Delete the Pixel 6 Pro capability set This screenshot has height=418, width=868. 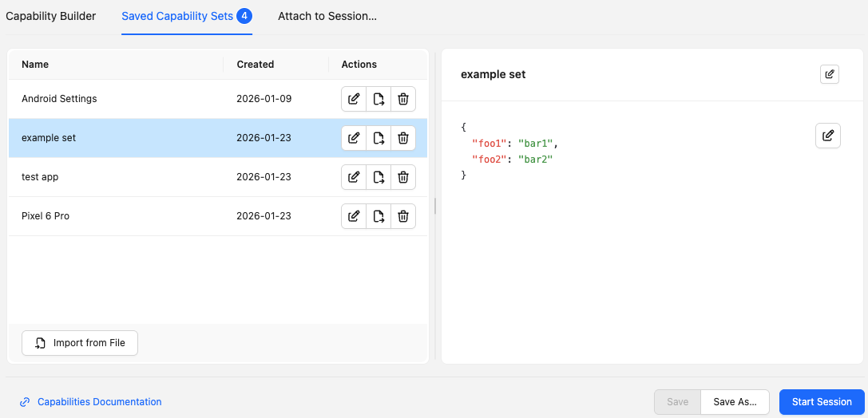click(x=403, y=216)
